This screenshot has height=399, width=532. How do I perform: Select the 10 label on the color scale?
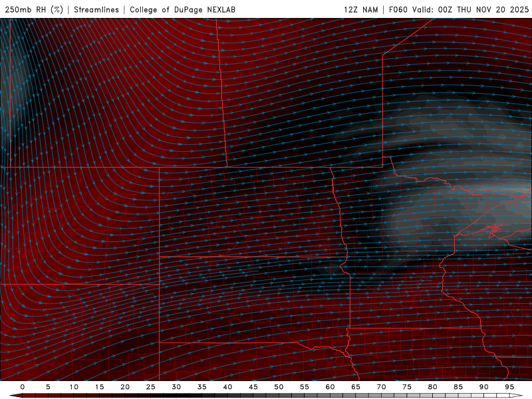(x=74, y=387)
